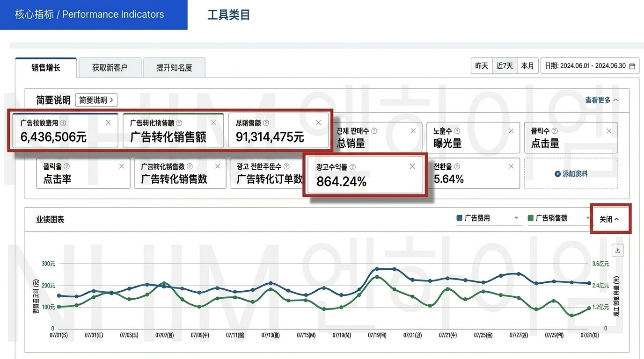The image size is (644, 359).
Task: Show help for the 864.24% metric
Action: [x=352, y=167]
